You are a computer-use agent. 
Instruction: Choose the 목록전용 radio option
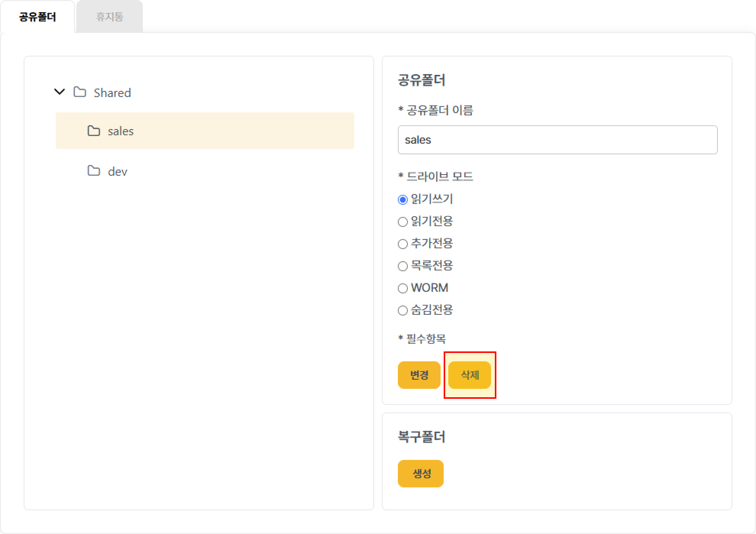click(402, 266)
